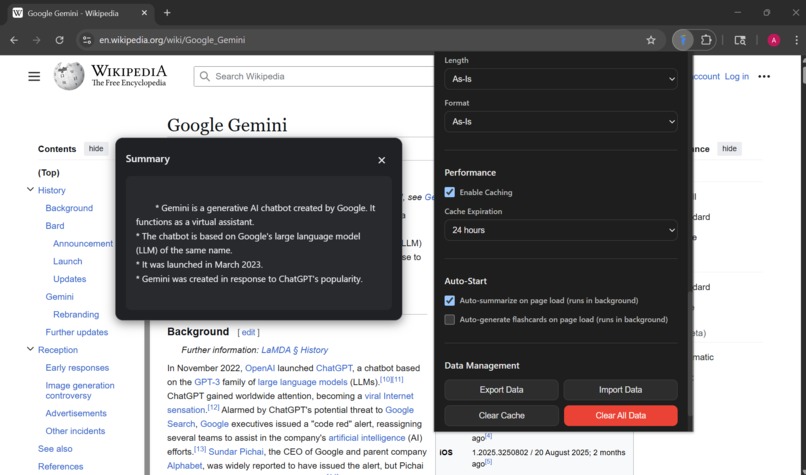The height and width of the screenshot is (475, 806).
Task: Open Background in the contents list
Action: click(x=69, y=208)
